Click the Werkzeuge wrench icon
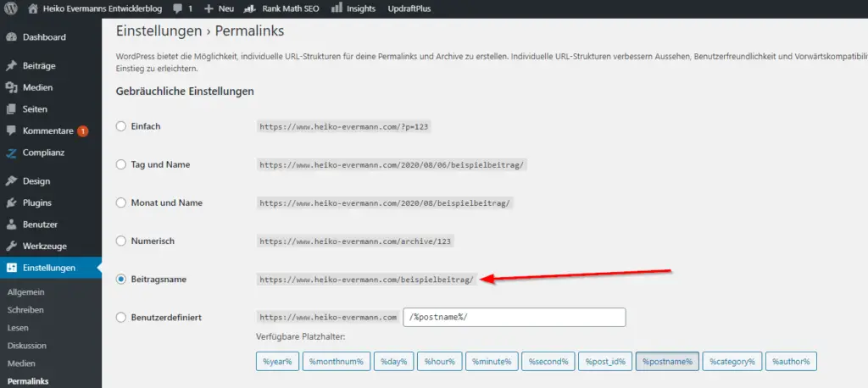This screenshot has height=388, width=868. pyautogui.click(x=12, y=247)
